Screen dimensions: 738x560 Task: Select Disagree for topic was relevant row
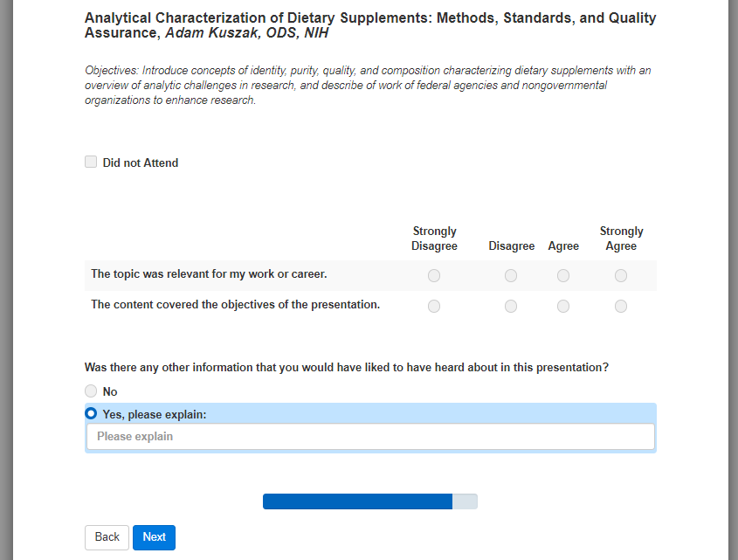click(511, 276)
